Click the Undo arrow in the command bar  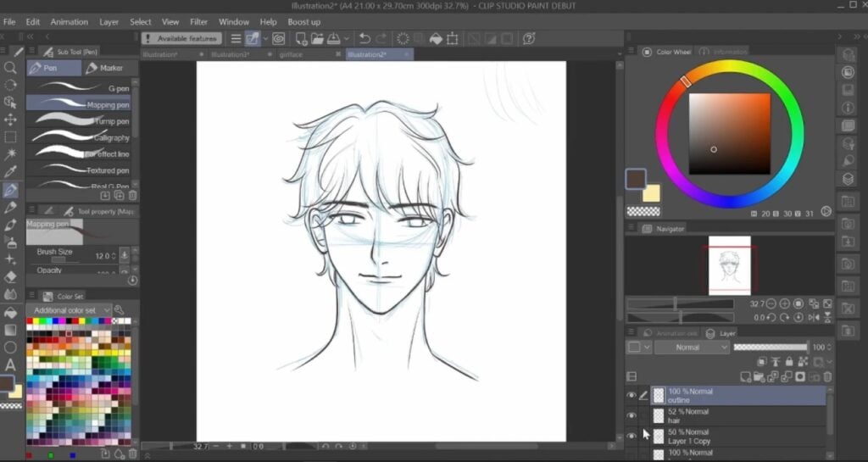point(364,38)
